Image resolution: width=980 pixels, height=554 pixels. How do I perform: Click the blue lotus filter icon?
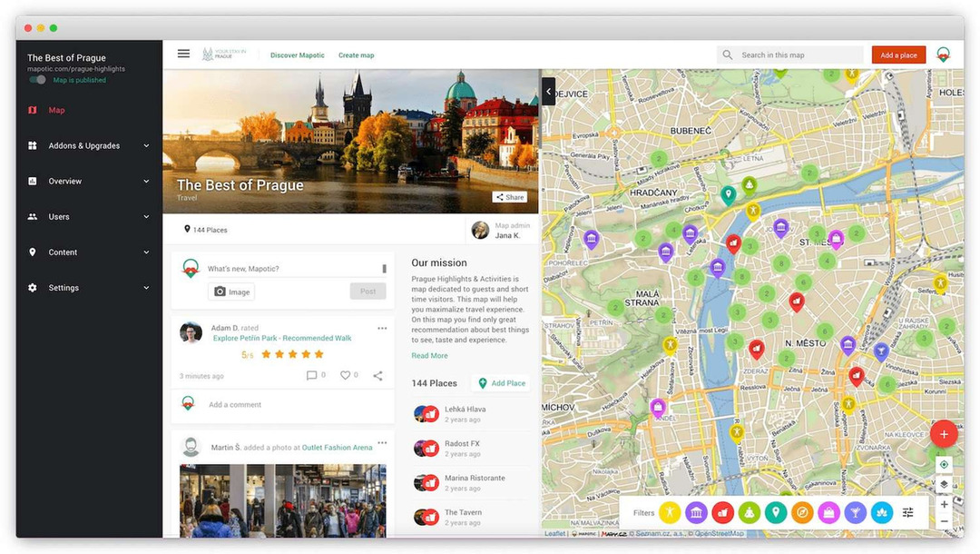click(882, 513)
